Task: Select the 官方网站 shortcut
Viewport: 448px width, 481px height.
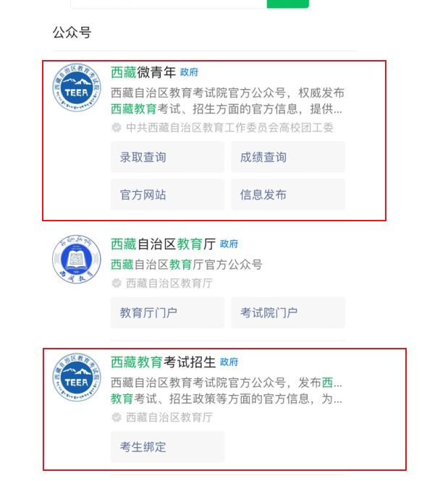Action: (x=167, y=195)
